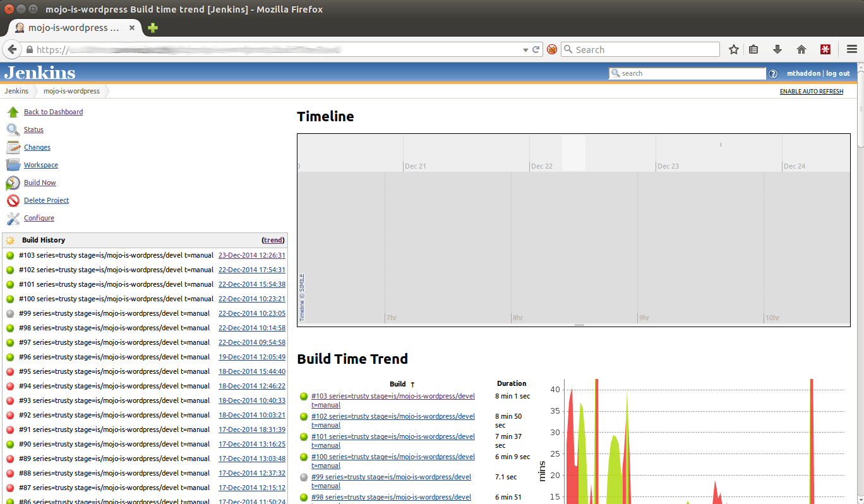The width and height of the screenshot is (864, 504).
Task: Close the mojo-is-wordpress browser tab
Action: pyautogui.click(x=132, y=28)
